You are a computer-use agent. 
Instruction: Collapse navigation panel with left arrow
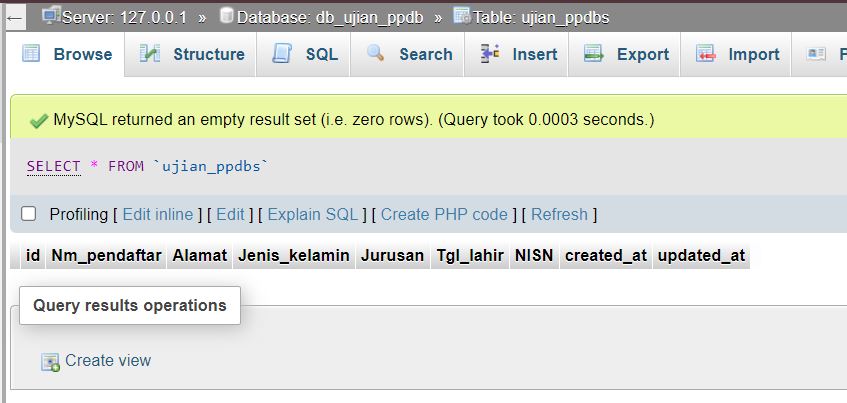(15, 18)
